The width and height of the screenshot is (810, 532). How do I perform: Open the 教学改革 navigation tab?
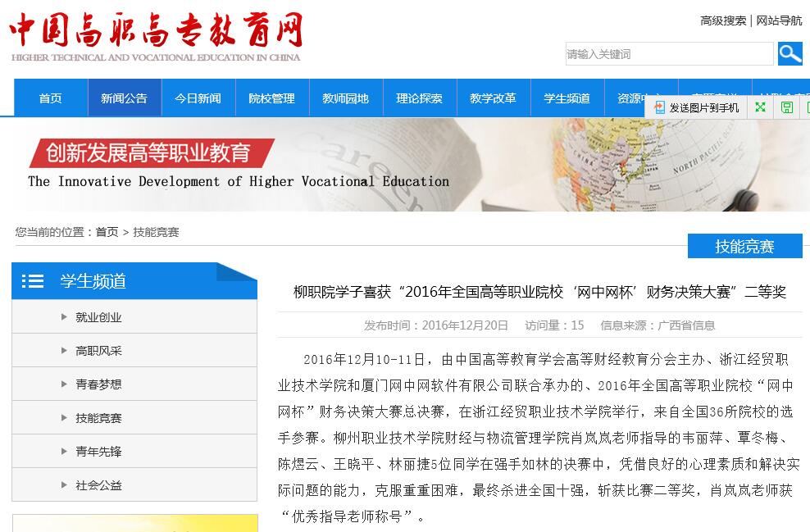[x=493, y=98]
